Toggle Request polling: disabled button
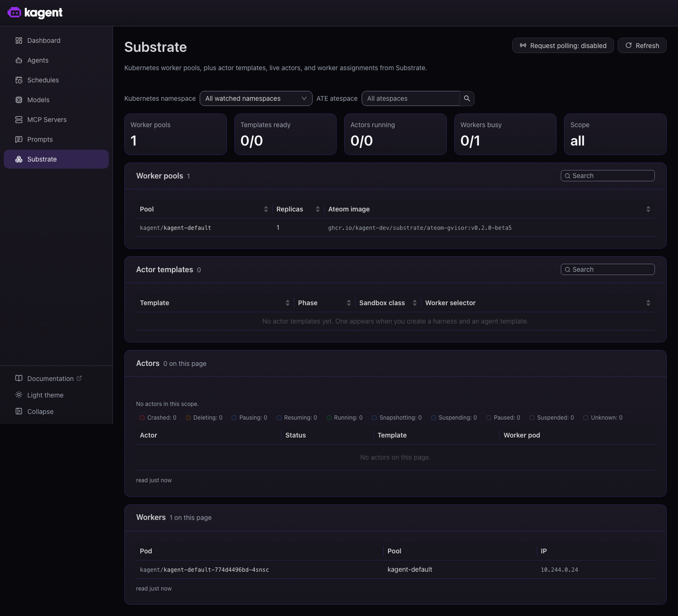This screenshot has width=678, height=616. [563, 46]
